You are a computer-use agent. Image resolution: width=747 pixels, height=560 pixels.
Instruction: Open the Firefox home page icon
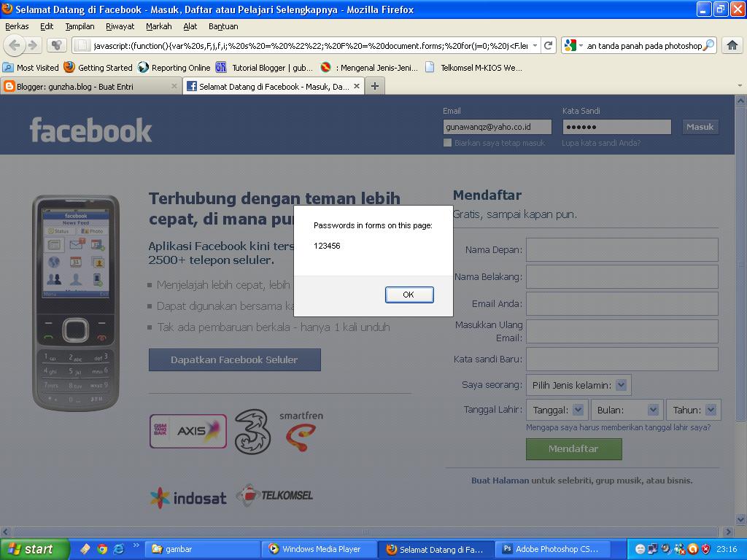coord(732,46)
